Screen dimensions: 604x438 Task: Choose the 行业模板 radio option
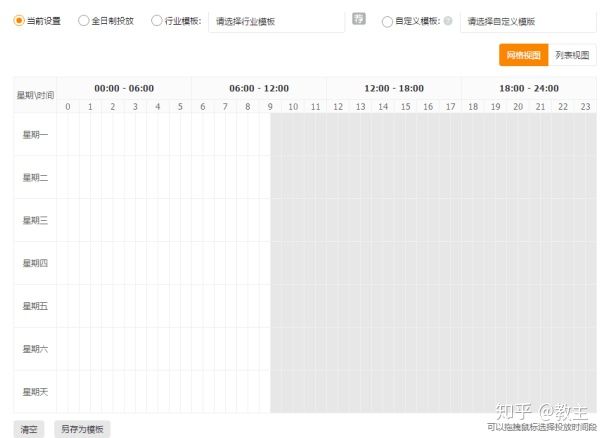tap(157, 20)
